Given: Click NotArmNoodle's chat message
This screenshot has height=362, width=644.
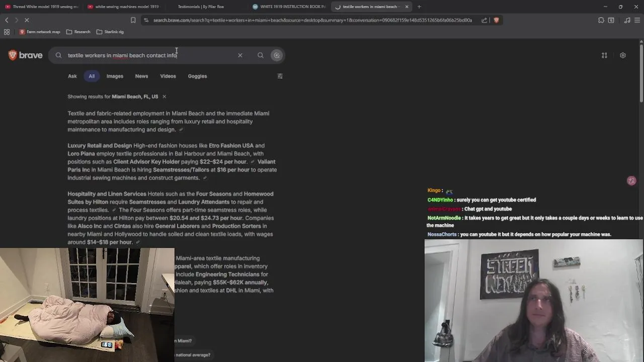Looking at the screenshot, I should click(535, 222).
